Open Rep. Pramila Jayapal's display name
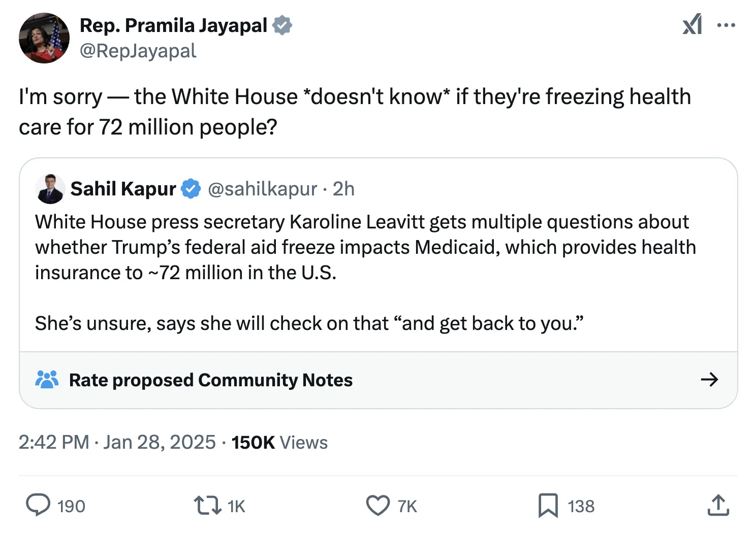 [173, 25]
